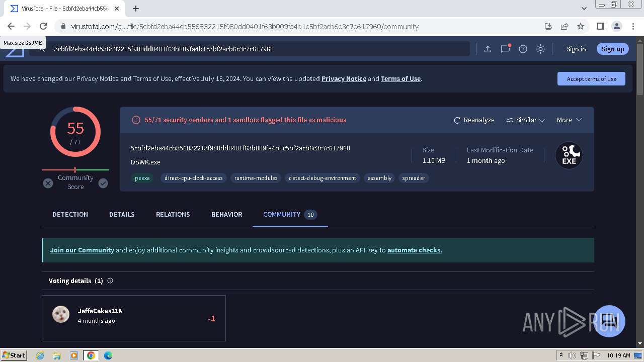Bookmark this page with star icon
This screenshot has height=362, width=644.
click(x=581, y=26)
